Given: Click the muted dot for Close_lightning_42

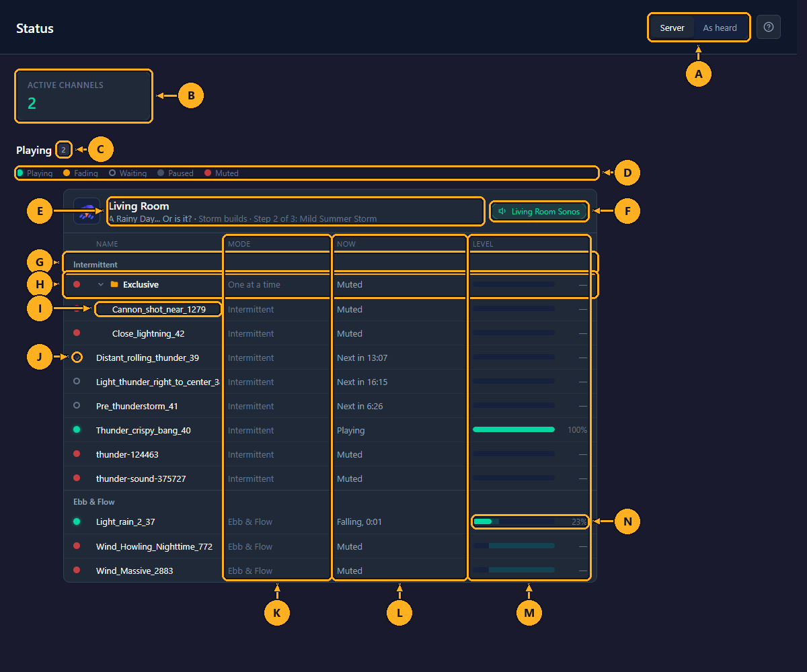Looking at the screenshot, I should point(77,333).
